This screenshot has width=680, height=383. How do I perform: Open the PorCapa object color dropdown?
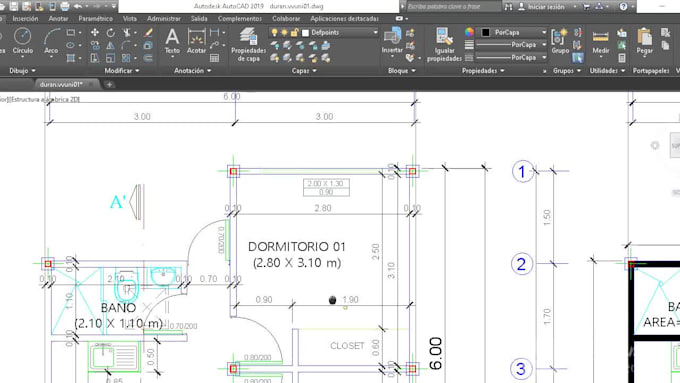(x=543, y=33)
